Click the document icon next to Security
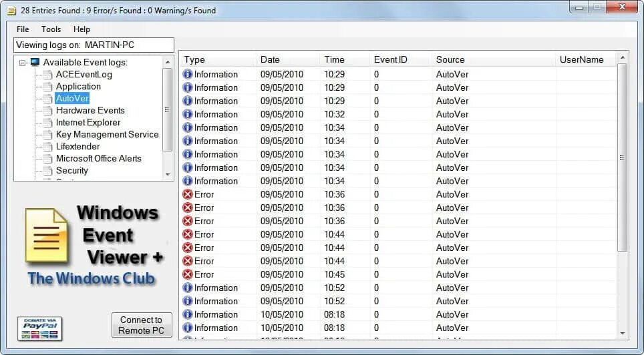Viewport: 644px width, 355px height. coord(48,170)
